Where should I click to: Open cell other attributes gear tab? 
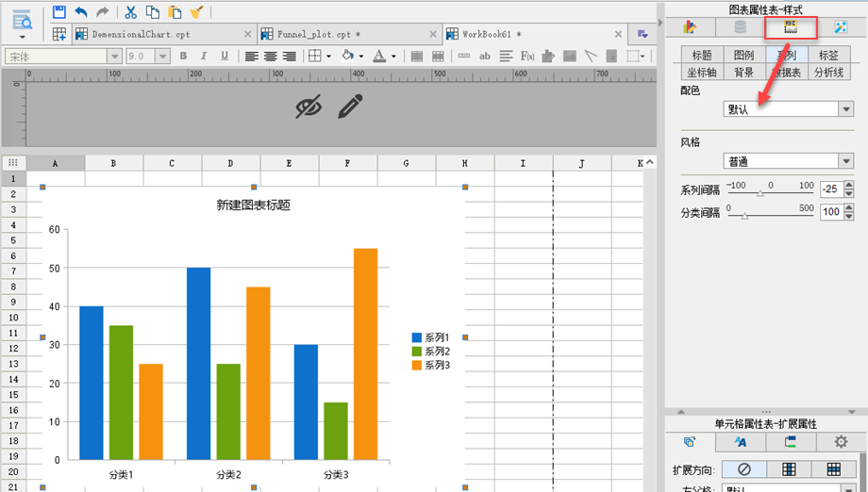(841, 442)
